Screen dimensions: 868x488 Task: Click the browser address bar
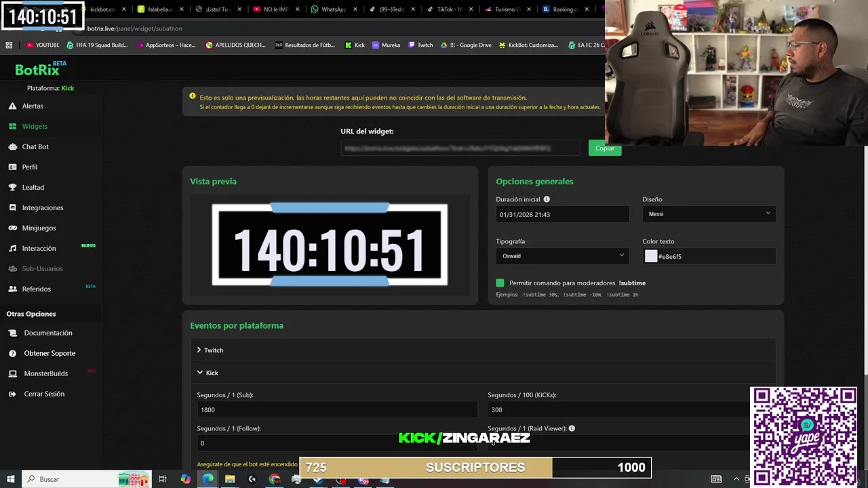[339, 28]
